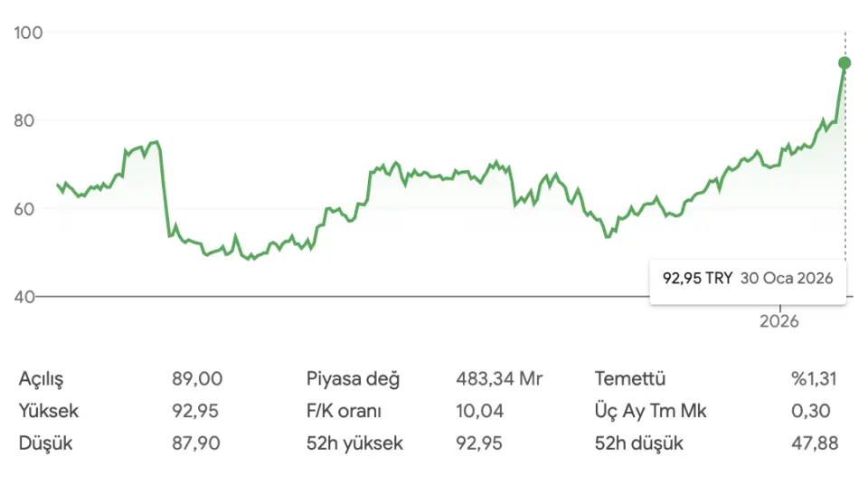The height and width of the screenshot is (485, 868).
Task: Click the 100 value on the price axis
Action: (31, 33)
